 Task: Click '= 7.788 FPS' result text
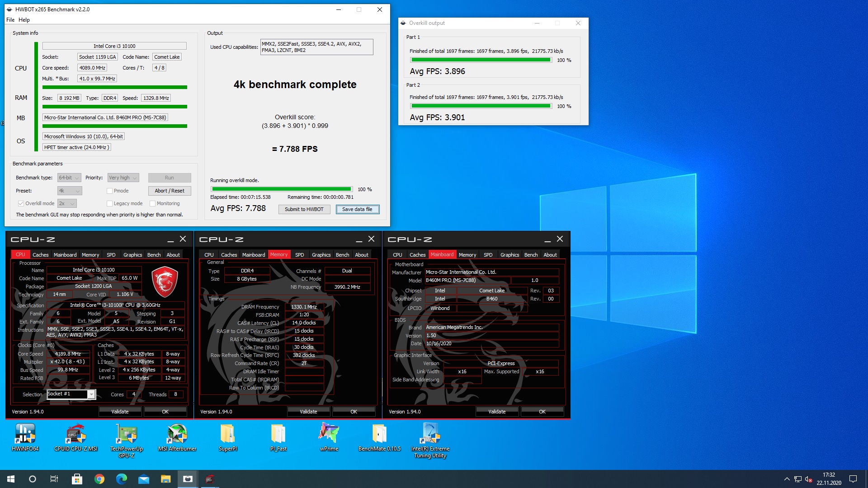coord(295,149)
